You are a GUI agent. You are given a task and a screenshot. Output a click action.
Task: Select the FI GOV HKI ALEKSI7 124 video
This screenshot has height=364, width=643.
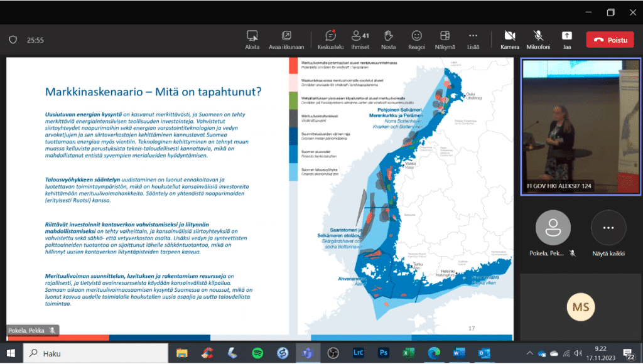[580, 127]
